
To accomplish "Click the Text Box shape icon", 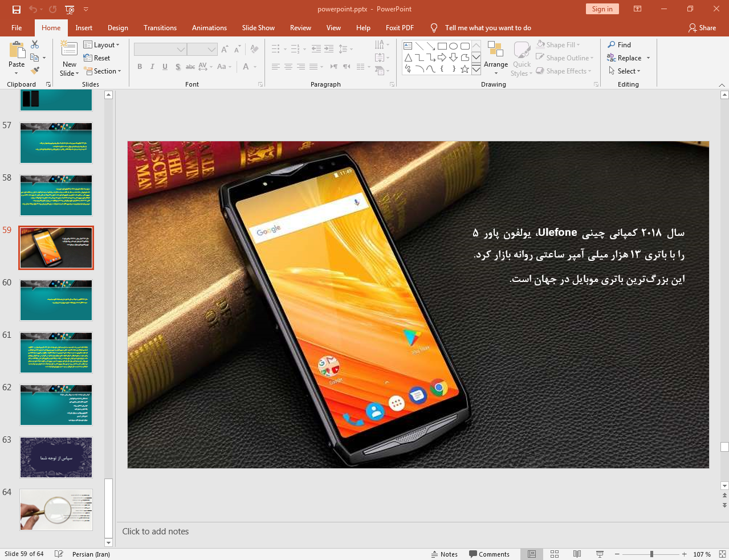I will (408, 46).
